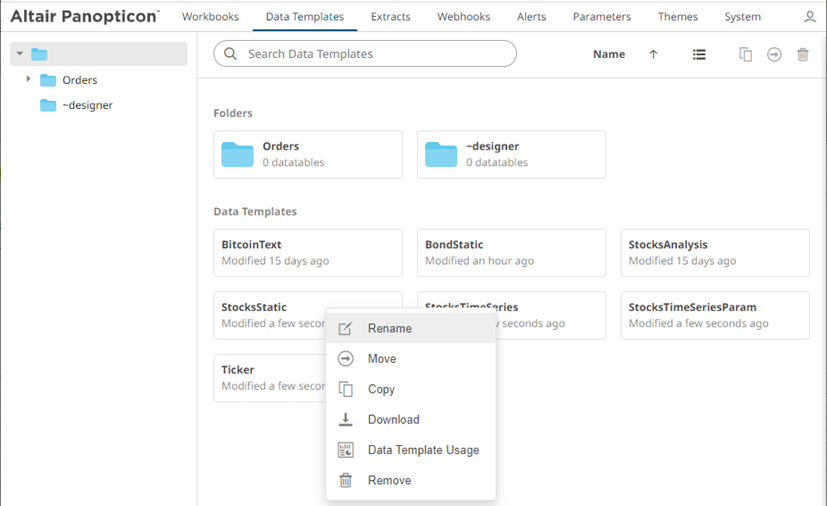Screen dimensions: 827x506
Task: Collapse the root folder node
Action: (20, 54)
